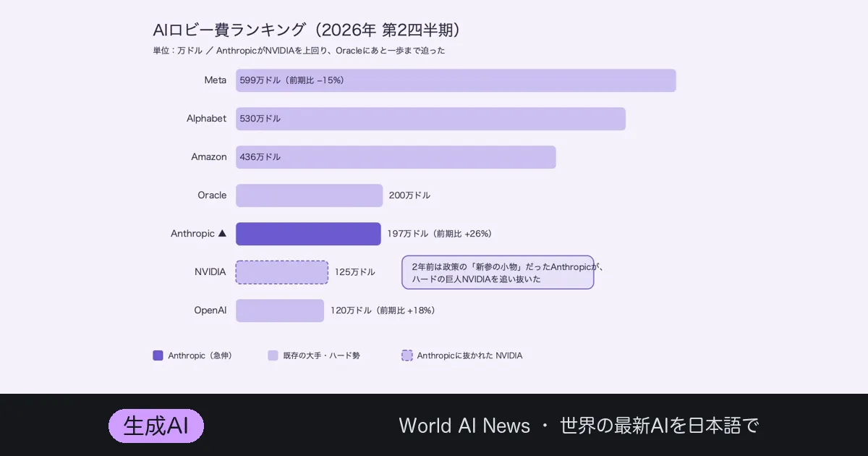The width and height of the screenshot is (868, 456).
Task: Click the legend text Anthropicに抜かれた NVIDIA
Action: click(x=469, y=355)
